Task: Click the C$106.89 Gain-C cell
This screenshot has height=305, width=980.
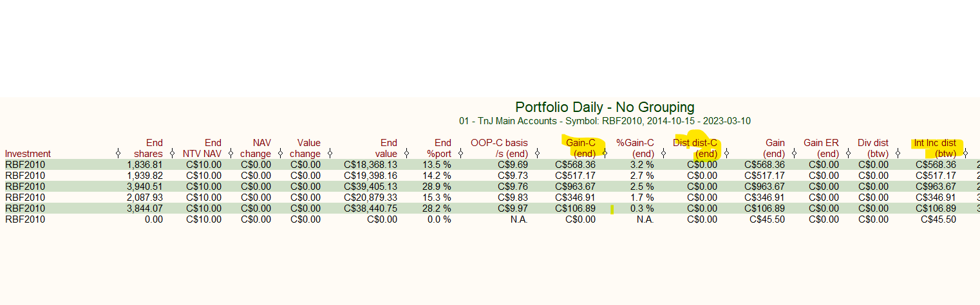Action: [575, 208]
